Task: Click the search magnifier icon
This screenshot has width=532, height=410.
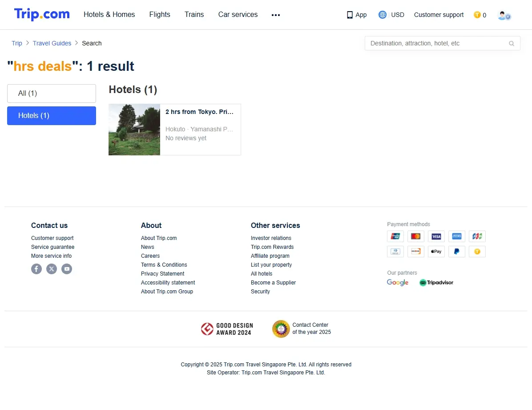Action: [x=511, y=44]
